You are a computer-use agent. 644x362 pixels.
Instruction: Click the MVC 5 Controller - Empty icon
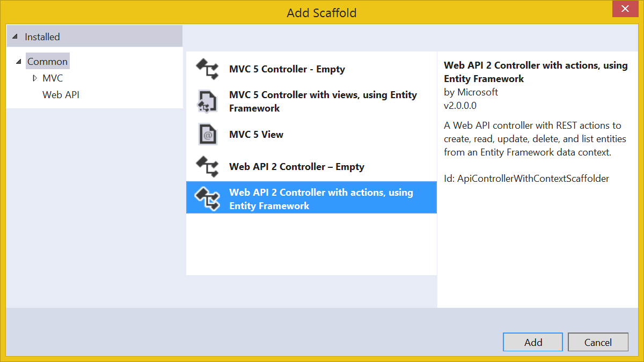(207, 69)
